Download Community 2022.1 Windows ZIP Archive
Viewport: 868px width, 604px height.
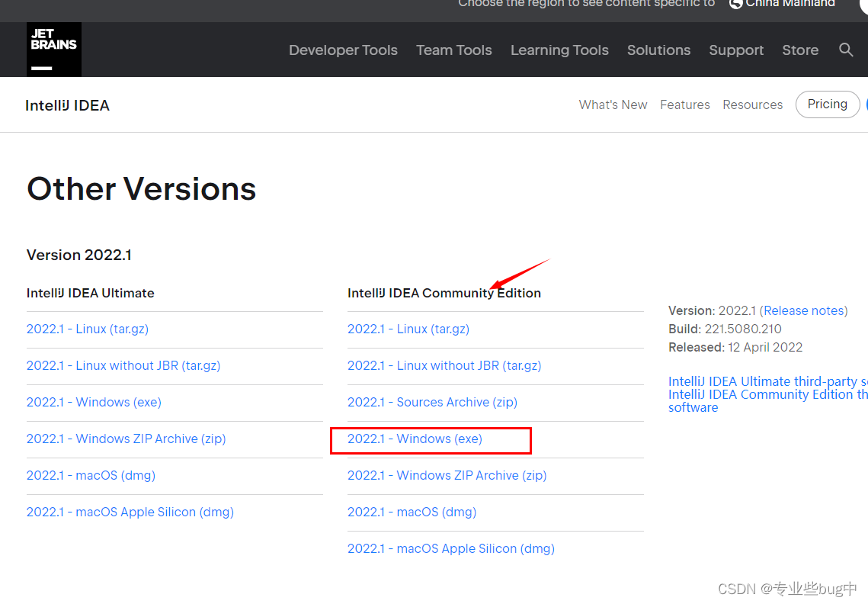pyautogui.click(x=447, y=475)
